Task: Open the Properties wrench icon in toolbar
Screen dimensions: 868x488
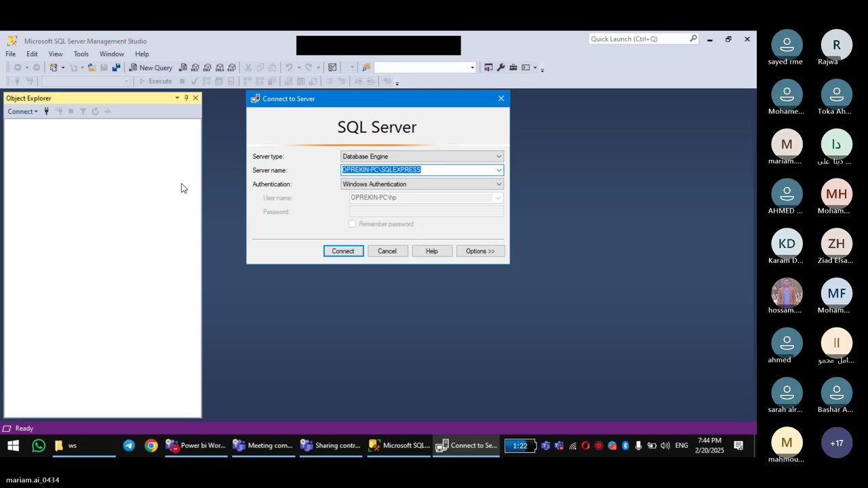Action: point(500,67)
